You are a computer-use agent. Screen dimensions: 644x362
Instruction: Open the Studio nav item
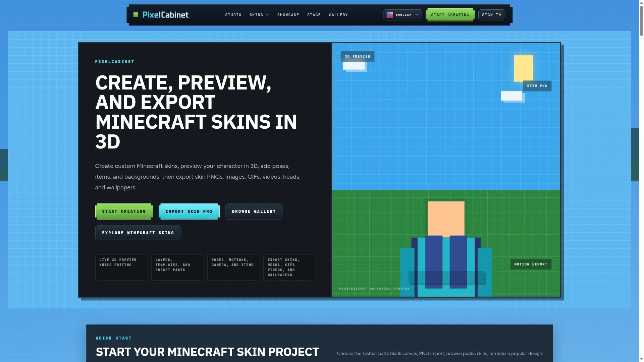233,15
